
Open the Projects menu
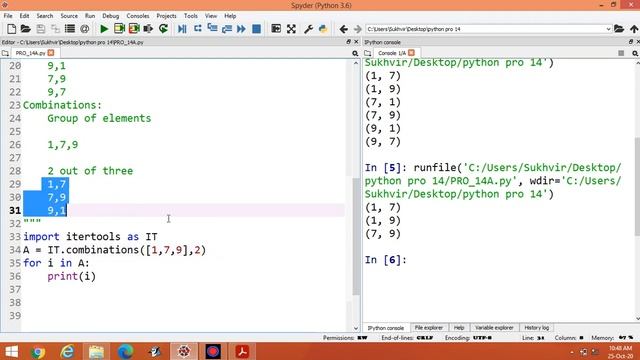coord(167,16)
